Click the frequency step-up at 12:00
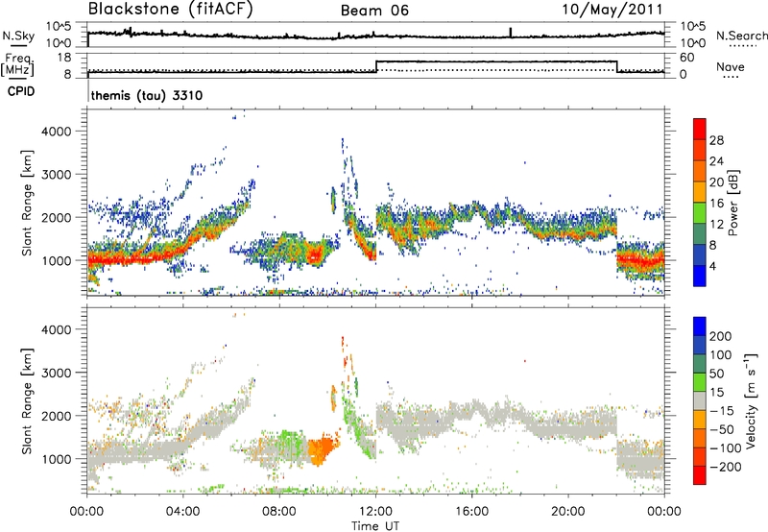The height and width of the screenshot is (532, 768). [x=376, y=66]
